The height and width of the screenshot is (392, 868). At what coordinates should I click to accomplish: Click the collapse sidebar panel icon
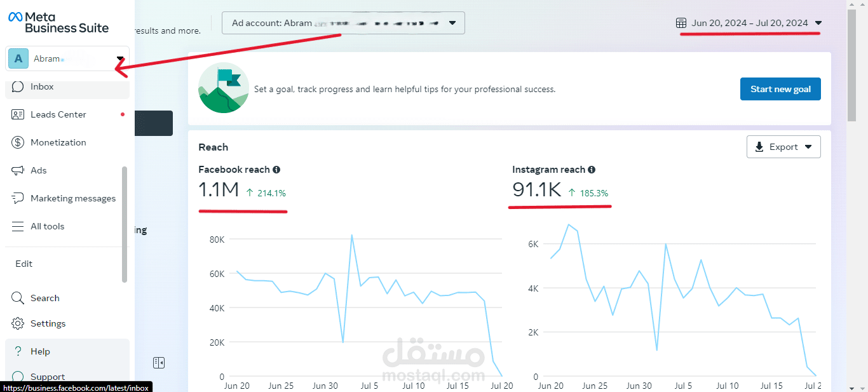coord(159,362)
